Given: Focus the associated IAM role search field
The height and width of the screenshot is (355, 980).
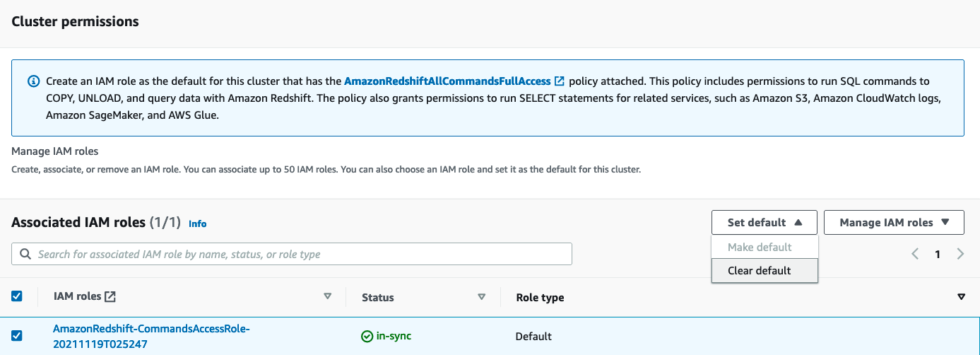Looking at the screenshot, I should (x=297, y=254).
